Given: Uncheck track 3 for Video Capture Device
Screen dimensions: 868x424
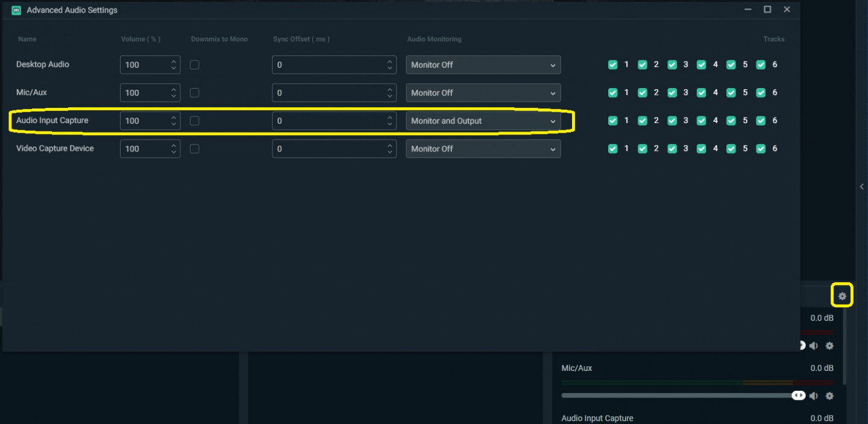Looking at the screenshot, I should 672,148.
